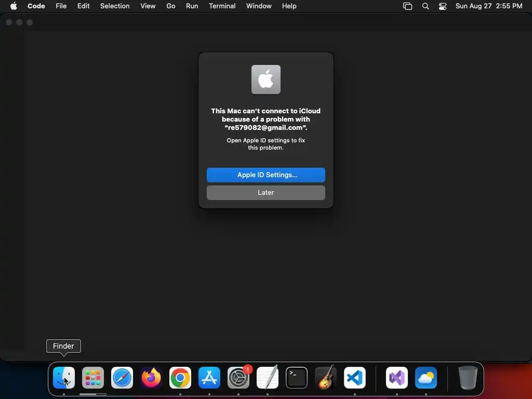Switch to Visual Studio Code in the Dock
Image resolution: width=532 pixels, height=399 pixels.
click(x=354, y=378)
